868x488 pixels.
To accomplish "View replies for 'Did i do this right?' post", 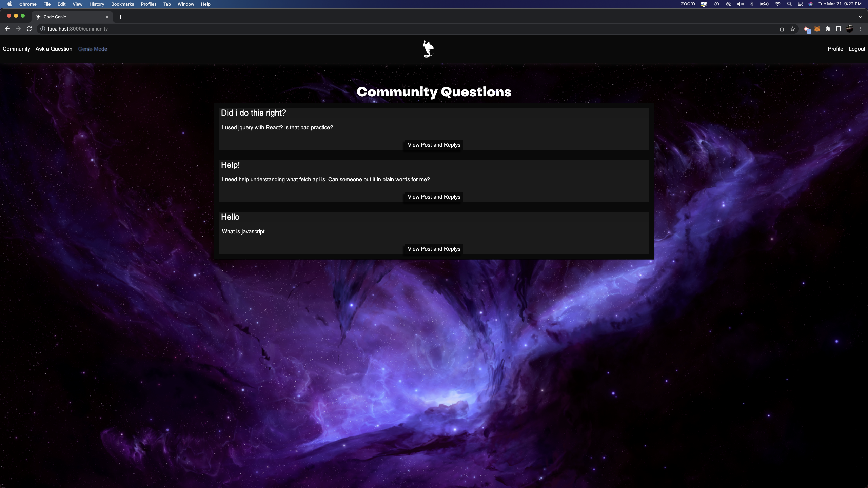I will (434, 145).
